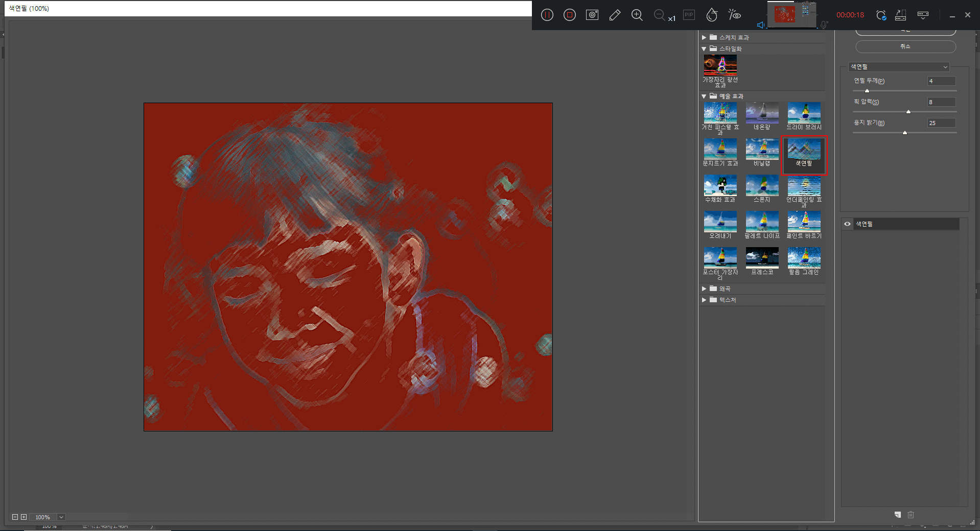This screenshot has width=980, height=531.
Task: Expand the 왜곡 folder
Action: click(704, 288)
